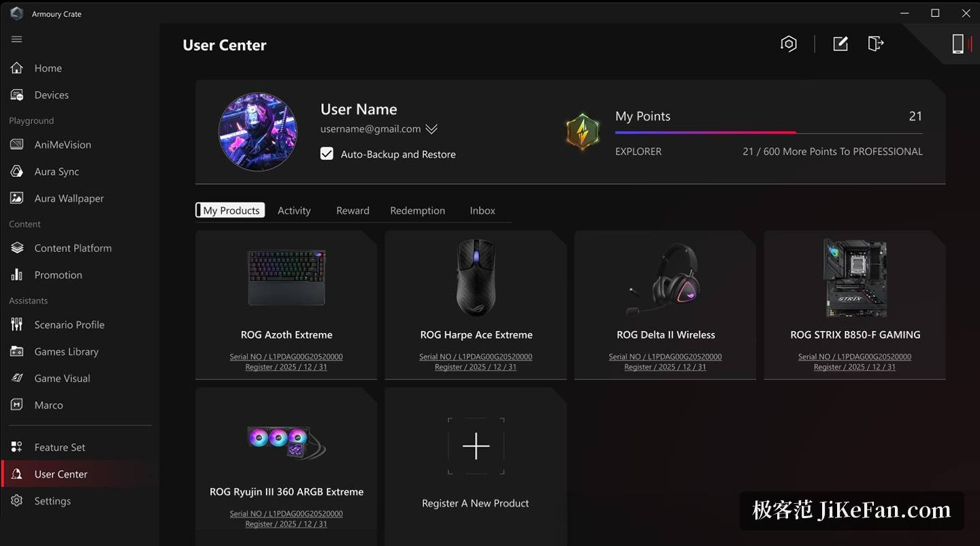
Task: Click the ROG Delta II Wireless serial number link
Action: pos(666,357)
